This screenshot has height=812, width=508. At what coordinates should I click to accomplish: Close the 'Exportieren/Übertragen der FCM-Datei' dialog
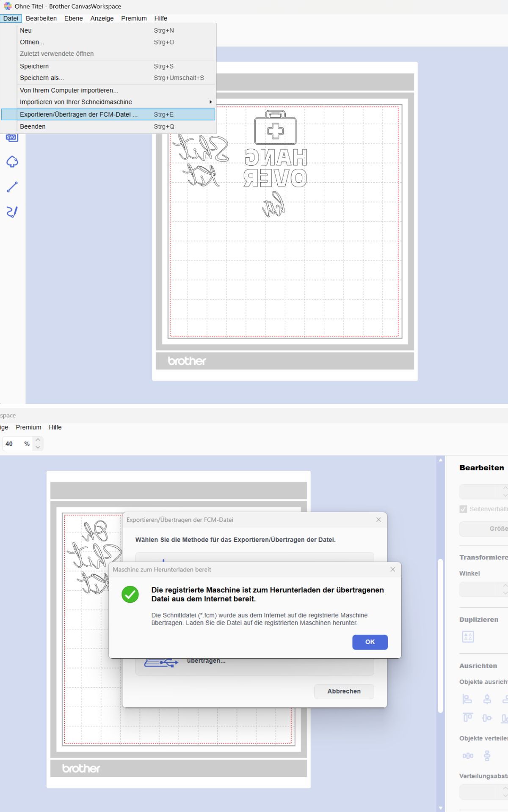pos(378,519)
